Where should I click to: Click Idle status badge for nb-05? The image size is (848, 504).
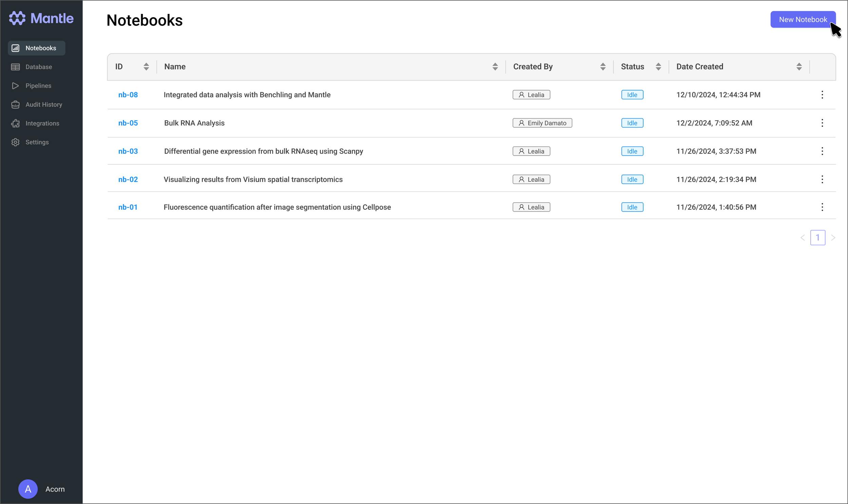[x=632, y=123]
